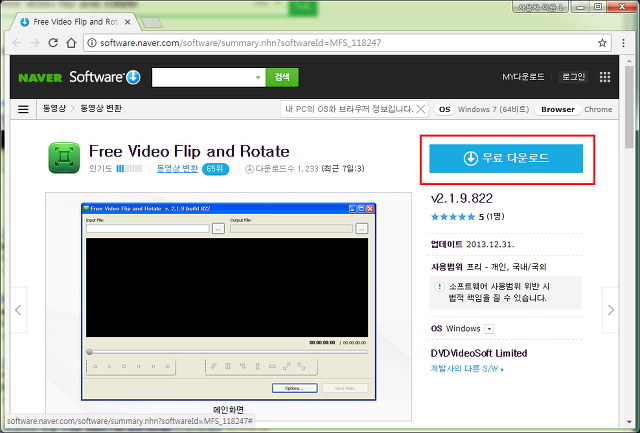Open 동영상 변환 category link under title
This screenshot has height=433, width=640.
(178, 168)
